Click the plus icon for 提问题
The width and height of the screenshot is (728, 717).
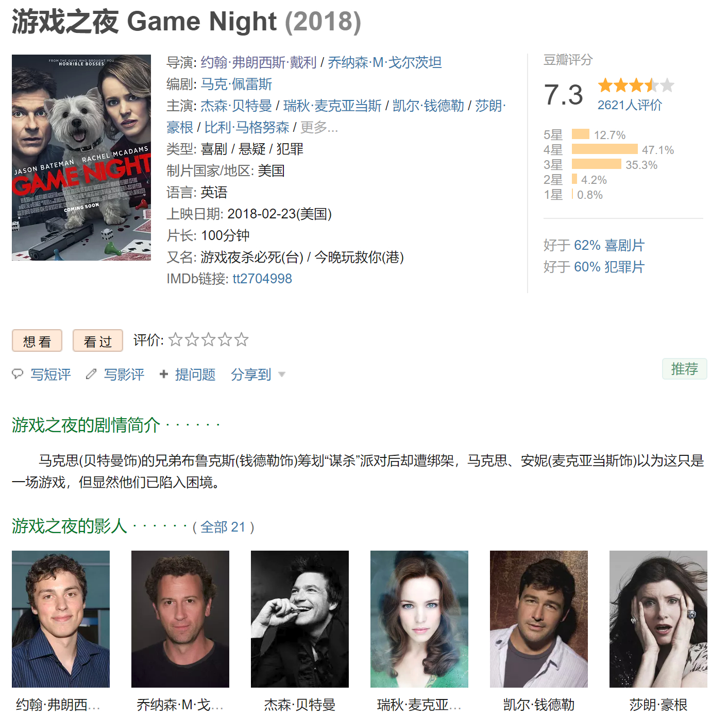pyautogui.click(x=164, y=374)
